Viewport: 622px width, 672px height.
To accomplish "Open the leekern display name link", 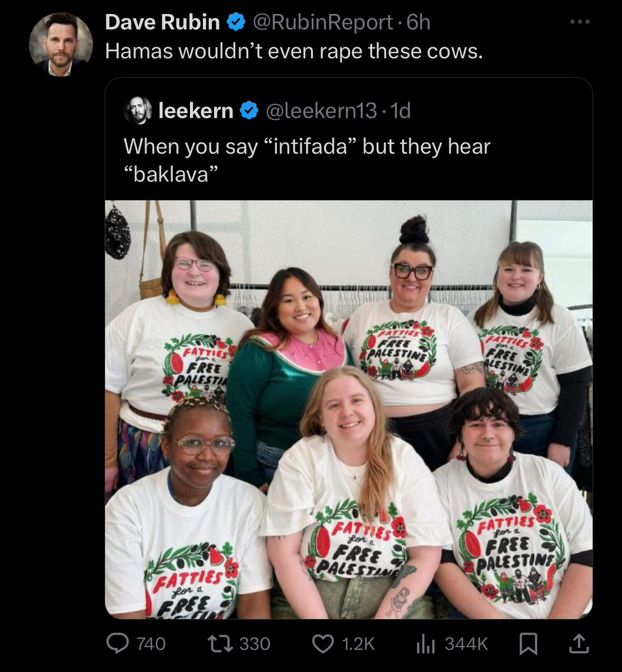I will pos(196,111).
